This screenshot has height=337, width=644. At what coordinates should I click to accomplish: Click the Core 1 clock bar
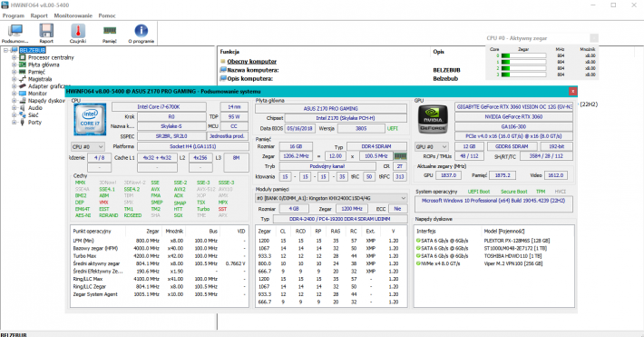click(523, 62)
